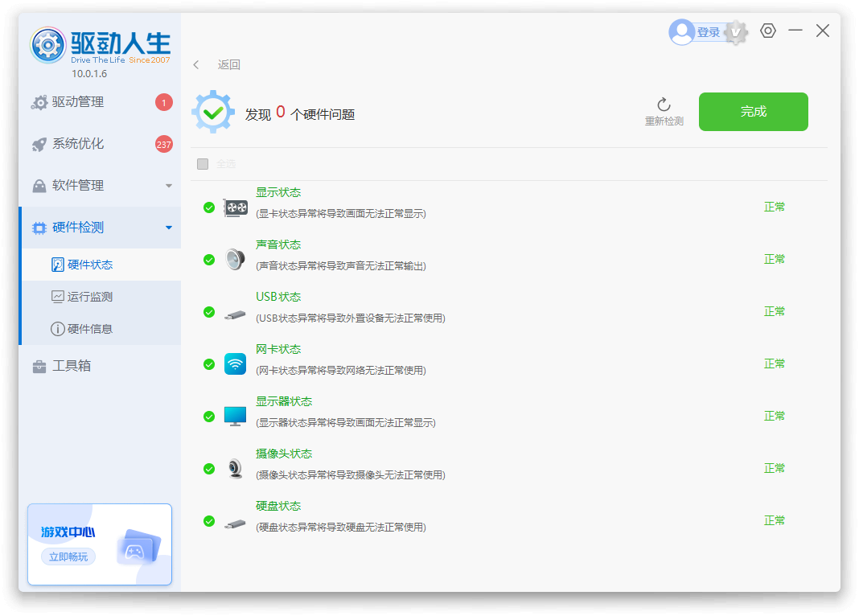
Task: Click the hard disk status icon
Action: coord(235,522)
